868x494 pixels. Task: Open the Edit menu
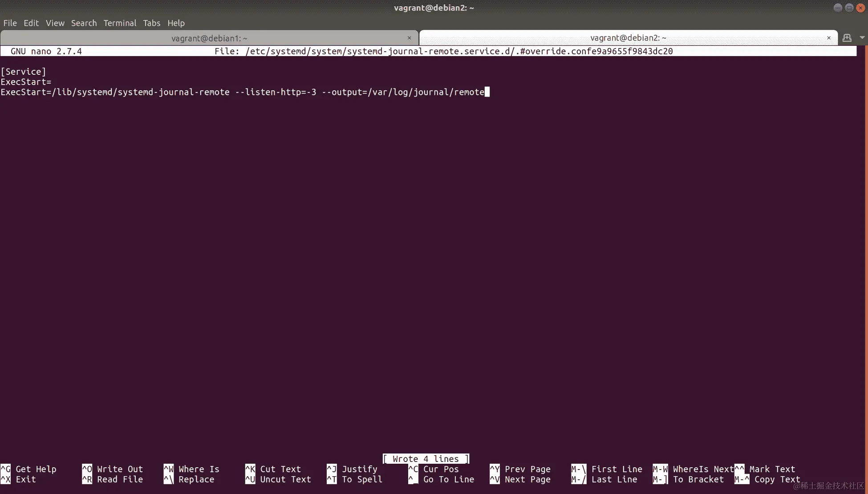[31, 23]
